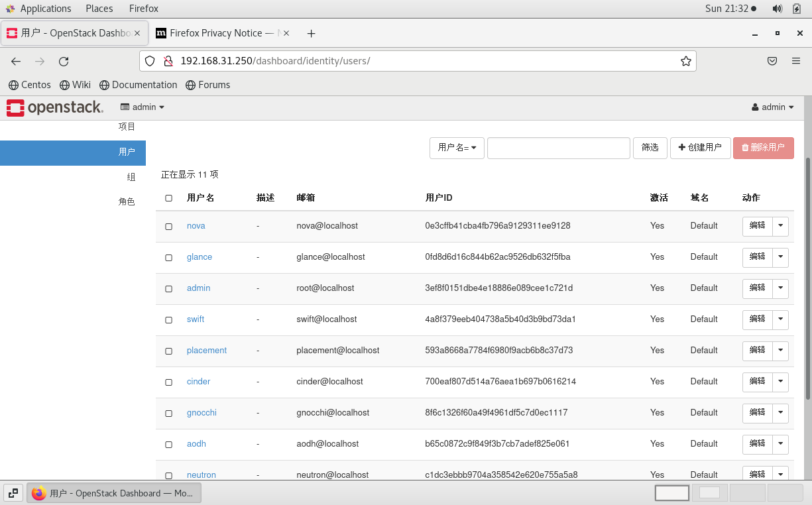Close the OpenStack Dashboard tab

click(x=137, y=33)
